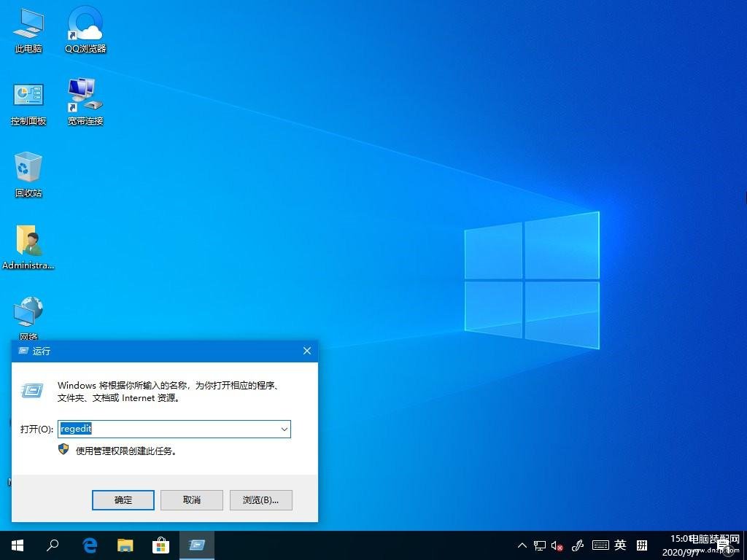Screen dimensions: 747x560
Task: Switch the 英 language indicator
Action: point(619,545)
